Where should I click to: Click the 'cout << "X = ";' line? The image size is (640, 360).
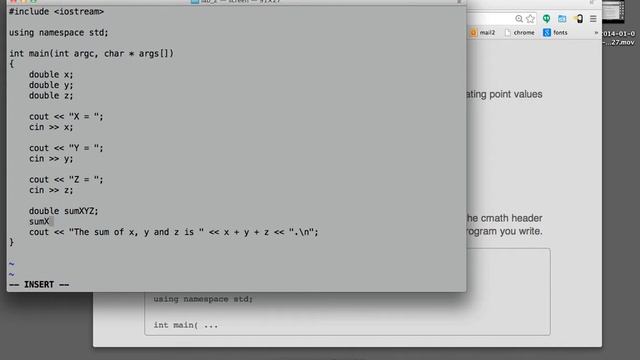point(66,117)
